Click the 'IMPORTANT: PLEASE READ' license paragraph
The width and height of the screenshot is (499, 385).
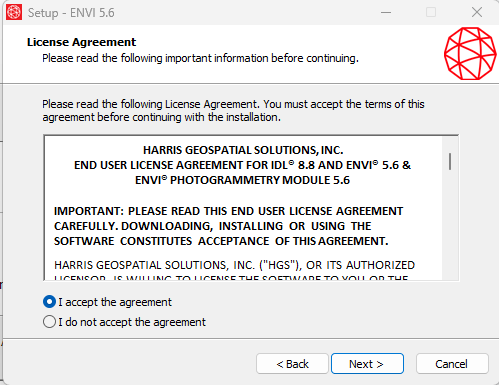pos(228,226)
